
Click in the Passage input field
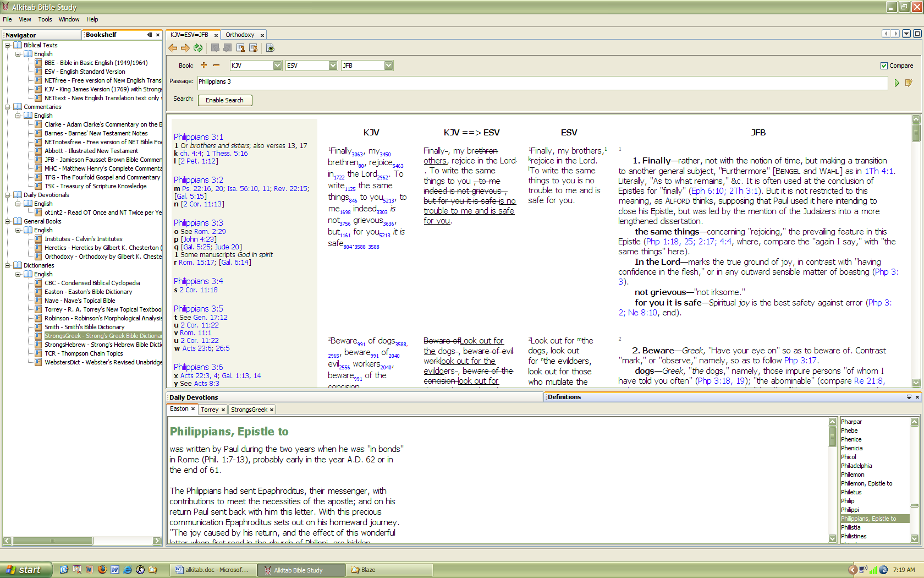tap(542, 82)
